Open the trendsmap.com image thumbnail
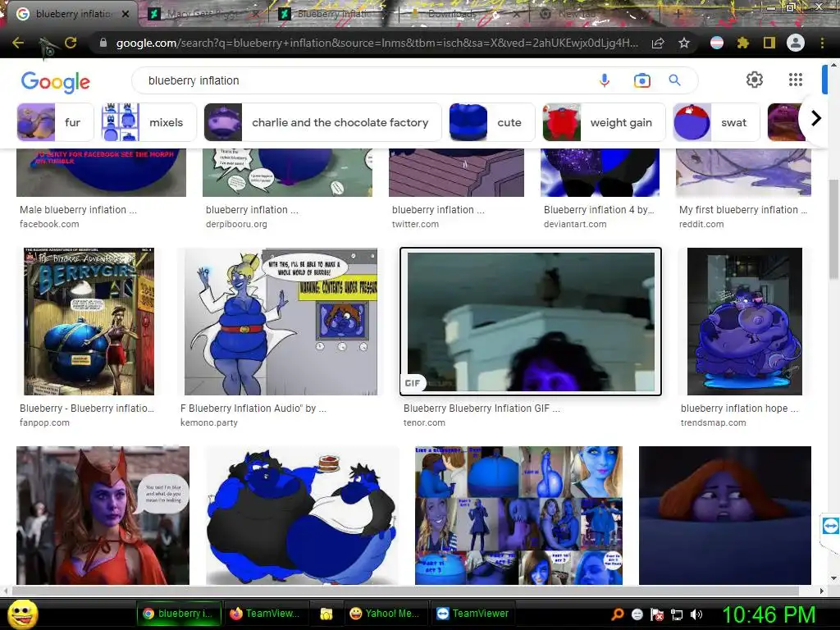840x630 pixels. [745, 322]
